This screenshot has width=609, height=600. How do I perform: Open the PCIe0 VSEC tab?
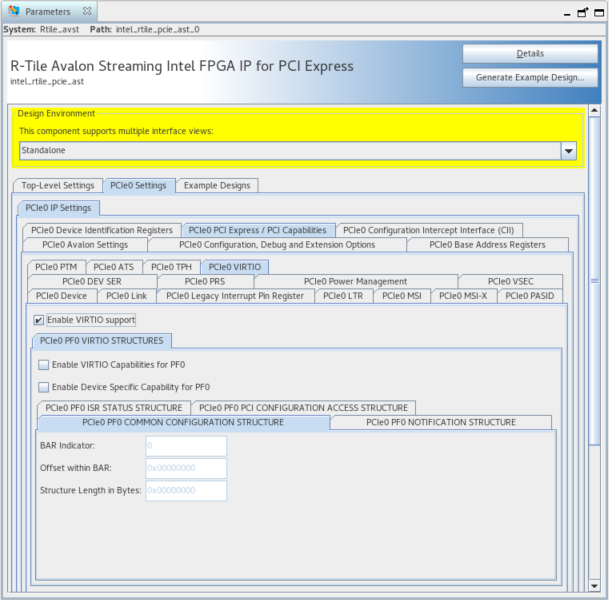[510, 282]
